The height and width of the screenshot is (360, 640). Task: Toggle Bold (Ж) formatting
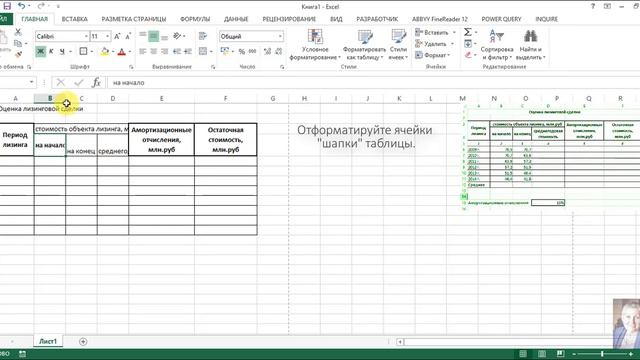pyautogui.click(x=40, y=51)
